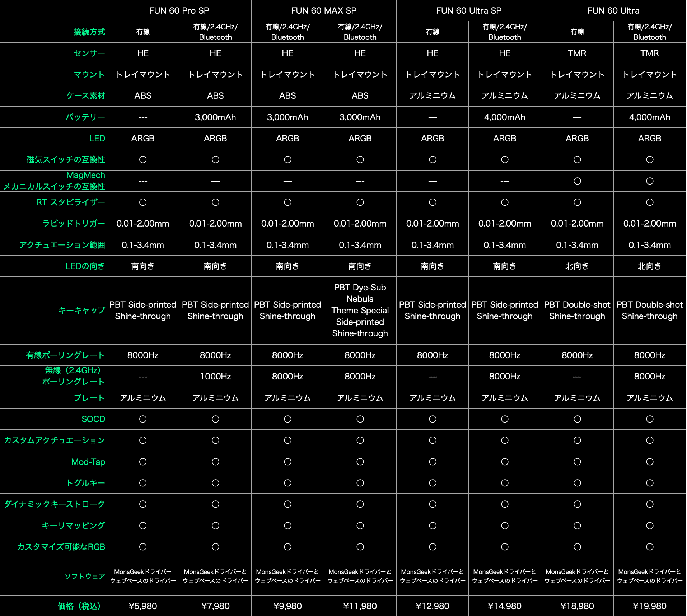Viewport: 687px width, 616px height.
Task: Click the FUN 60 Pro SP column header
Action: (179, 11)
